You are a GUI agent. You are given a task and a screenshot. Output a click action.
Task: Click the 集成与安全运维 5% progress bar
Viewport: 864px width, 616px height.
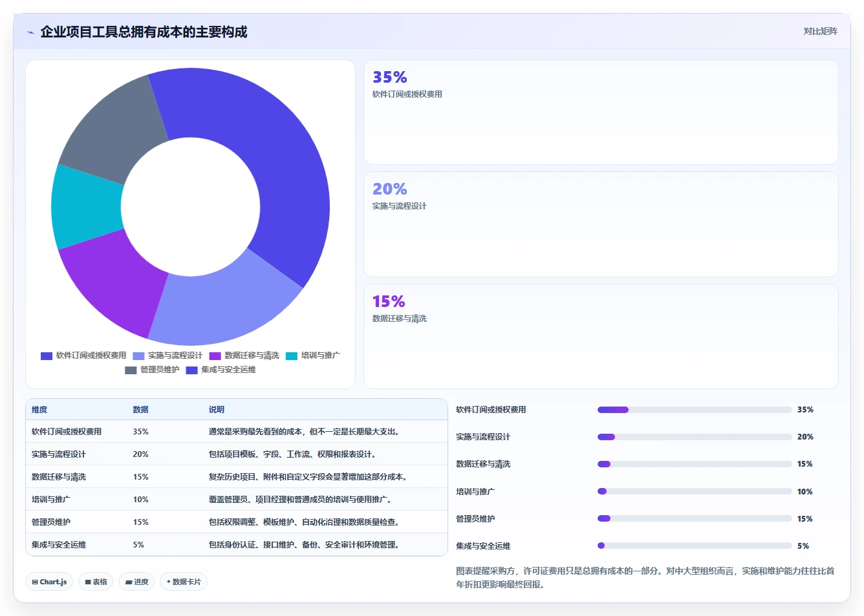[695, 546]
